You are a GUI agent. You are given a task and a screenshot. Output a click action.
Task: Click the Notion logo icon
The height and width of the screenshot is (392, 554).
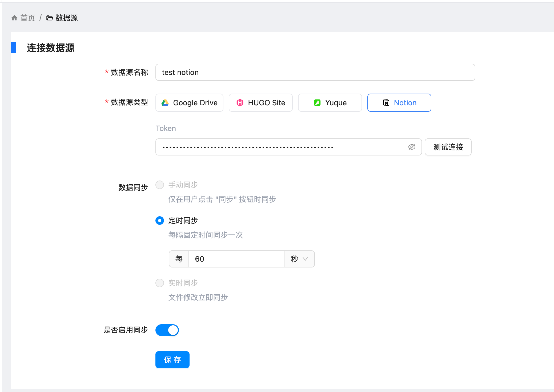click(386, 103)
